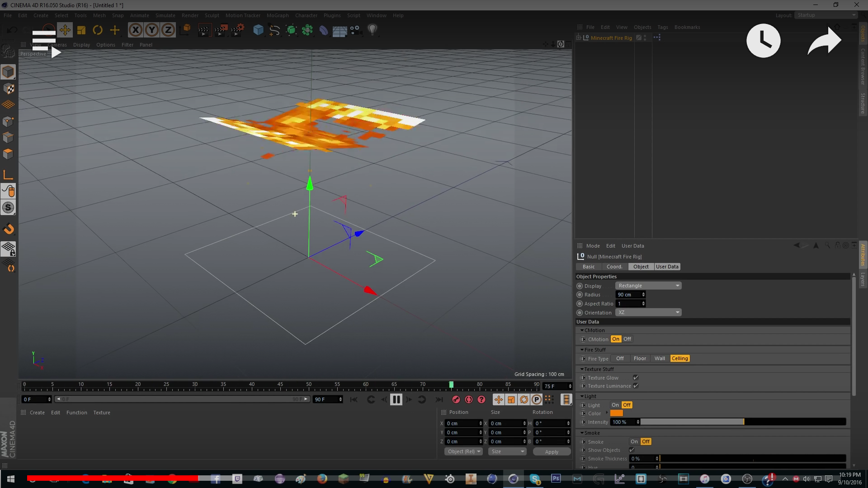Viewport: 868px width, 488px height.
Task: Open the Object (Rel) coordinate dropdown
Action: 463,451
